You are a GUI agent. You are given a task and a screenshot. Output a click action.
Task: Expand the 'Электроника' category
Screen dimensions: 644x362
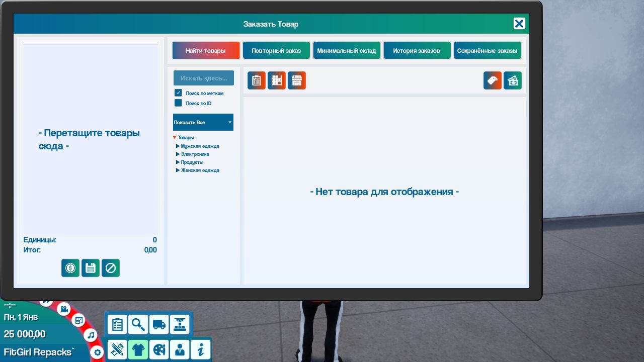coord(178,154)
